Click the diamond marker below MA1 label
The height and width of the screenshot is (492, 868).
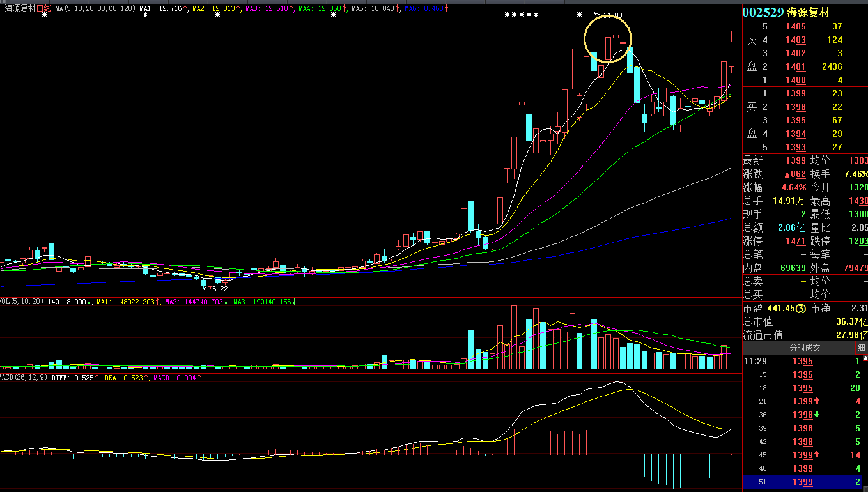point(146,14)
